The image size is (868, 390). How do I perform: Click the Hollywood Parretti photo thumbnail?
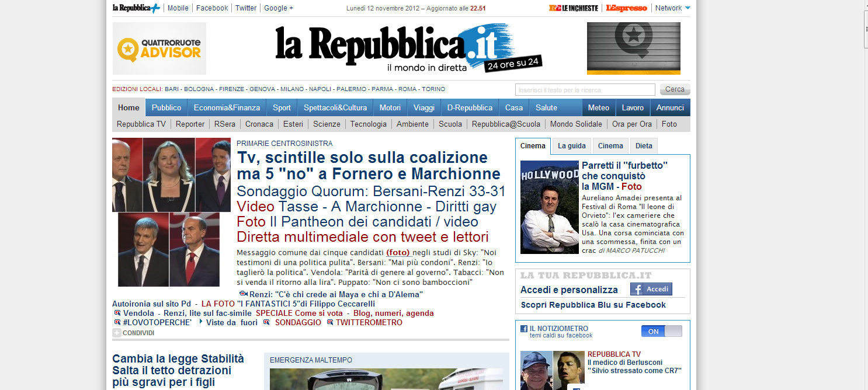coord(550,207)
